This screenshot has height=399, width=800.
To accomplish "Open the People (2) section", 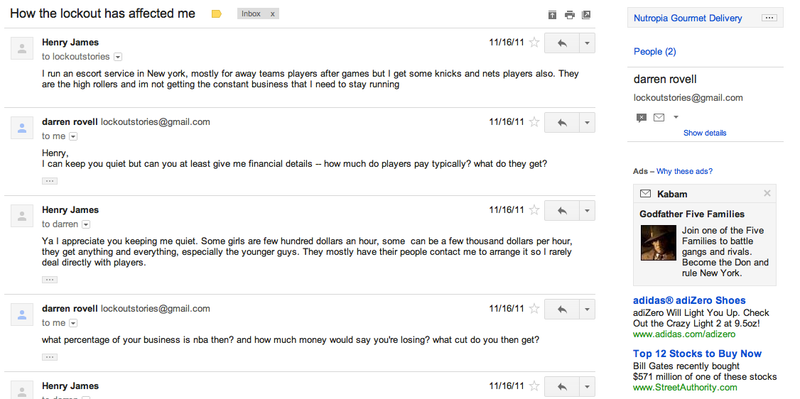I will pos(655,52).
